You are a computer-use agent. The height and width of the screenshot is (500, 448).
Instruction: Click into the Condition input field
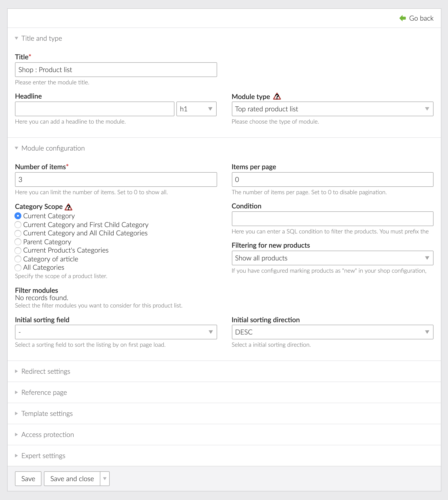(x=332, y=219)
